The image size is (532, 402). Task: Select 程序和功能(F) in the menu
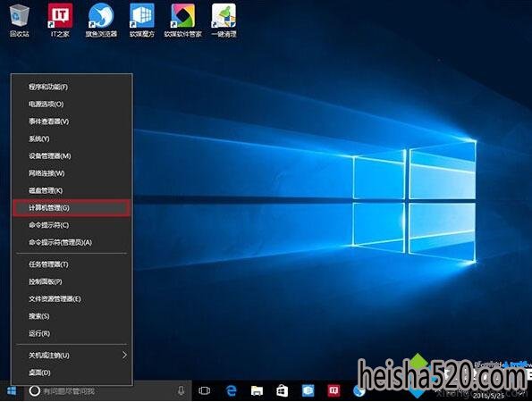[x=72, y=87]
